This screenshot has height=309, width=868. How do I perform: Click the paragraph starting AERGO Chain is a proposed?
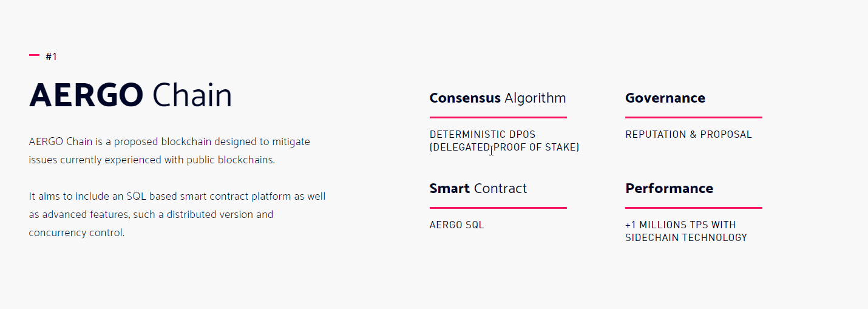pos(169,151)
